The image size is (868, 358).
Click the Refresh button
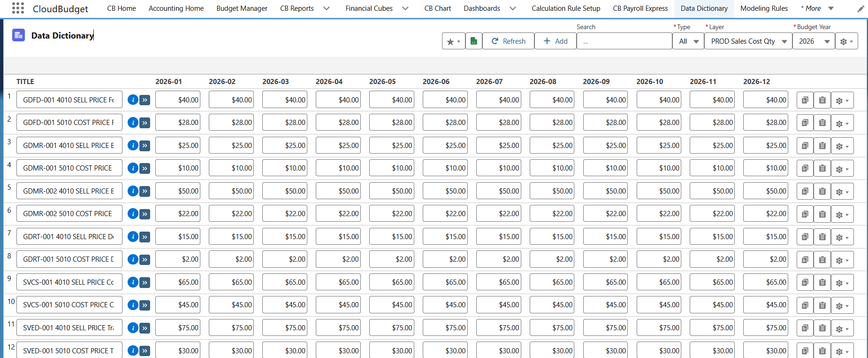tap(508, 41)
